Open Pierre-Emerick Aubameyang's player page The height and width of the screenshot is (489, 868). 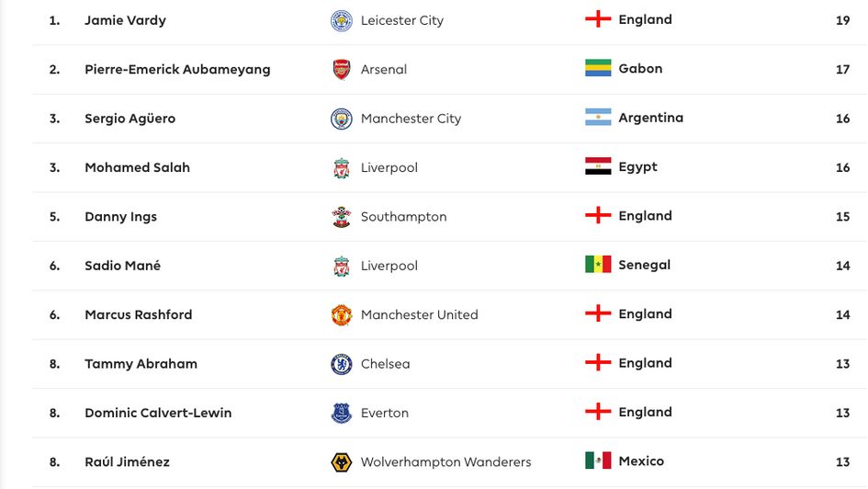177,69
